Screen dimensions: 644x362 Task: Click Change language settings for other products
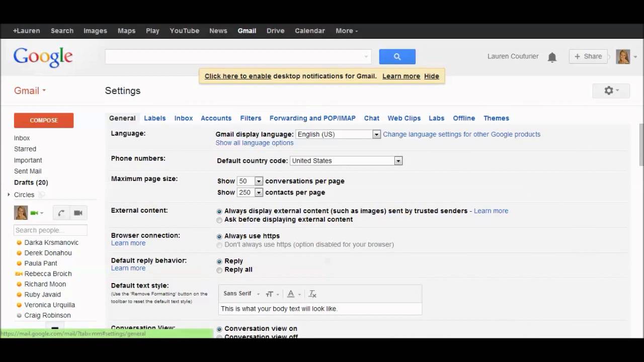tap(462, 134)
